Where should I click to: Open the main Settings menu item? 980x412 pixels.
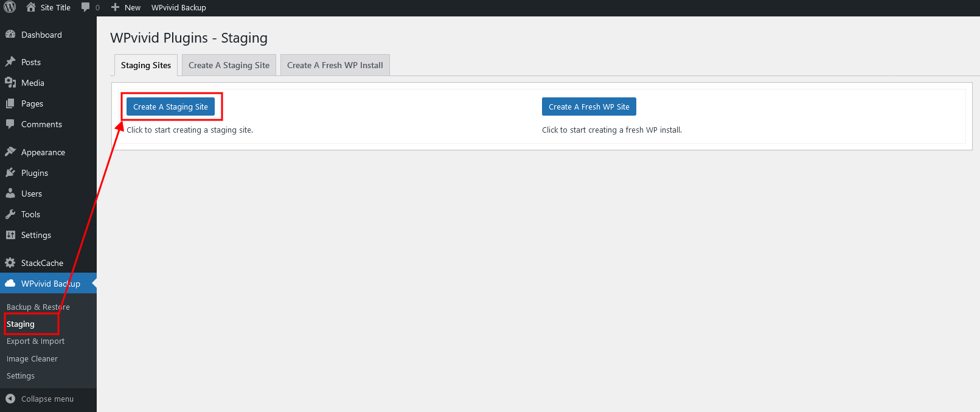[x=36, y=235]
